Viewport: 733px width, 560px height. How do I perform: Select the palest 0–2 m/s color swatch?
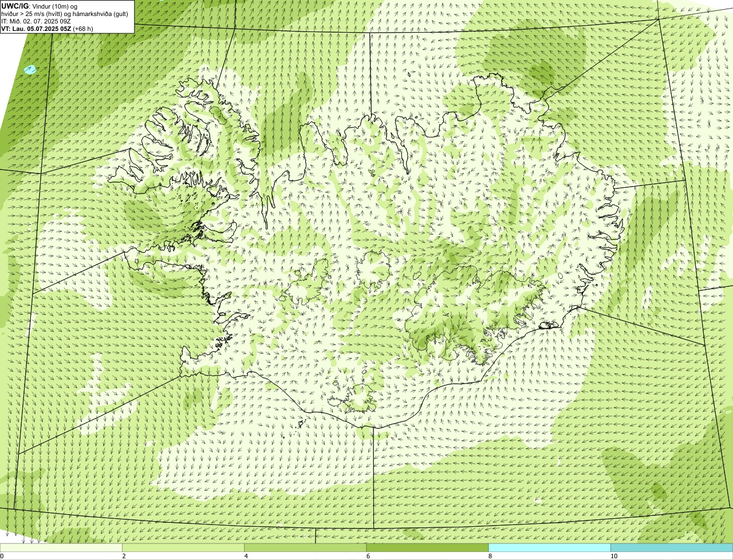coord(61,547)
